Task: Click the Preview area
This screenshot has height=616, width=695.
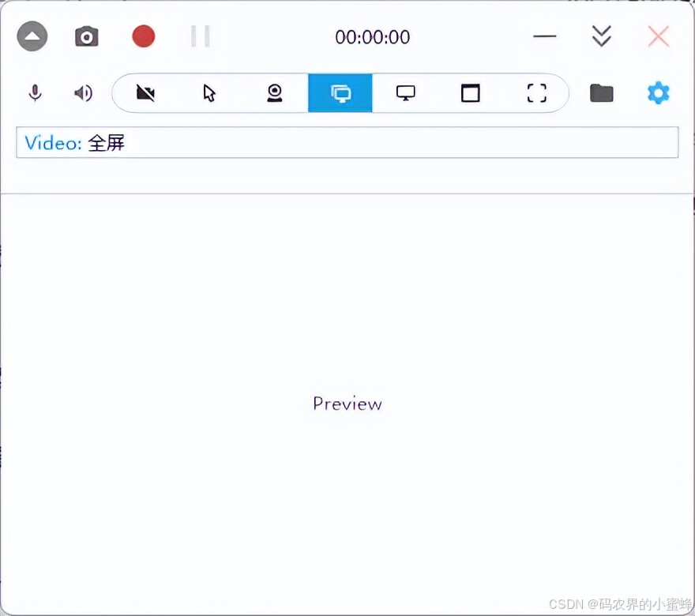Action: (347, 404)
